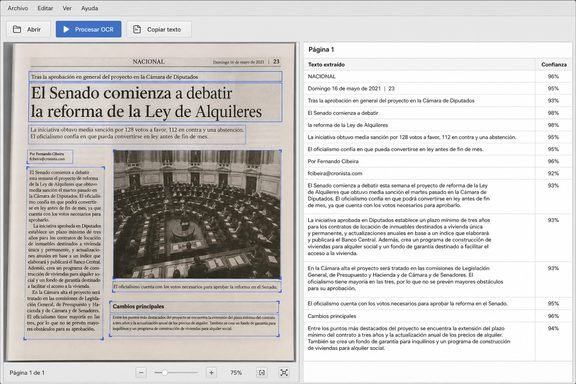Click the fit-to-screen icon

coord(284,373)
